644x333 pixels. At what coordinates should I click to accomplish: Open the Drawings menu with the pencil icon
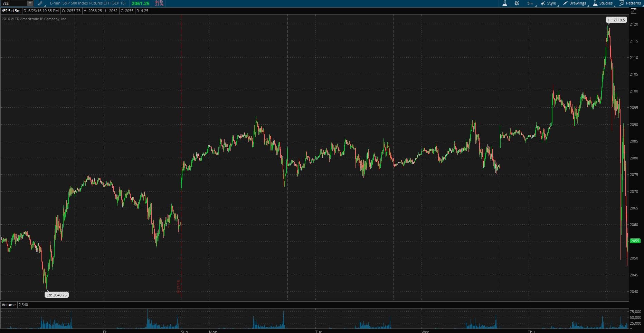[x=575, y=3]
